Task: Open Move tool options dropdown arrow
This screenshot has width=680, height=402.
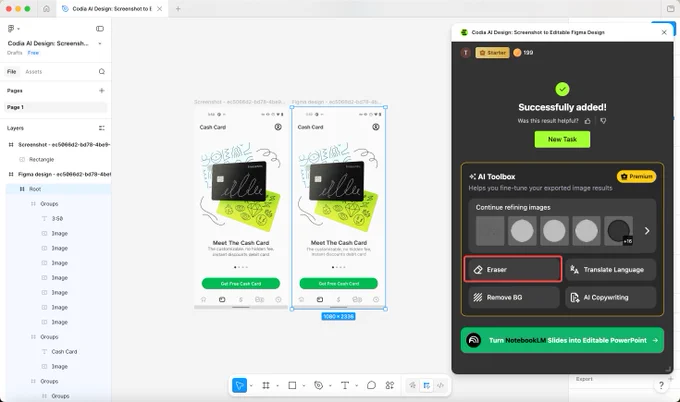Action: coord(252,386)
